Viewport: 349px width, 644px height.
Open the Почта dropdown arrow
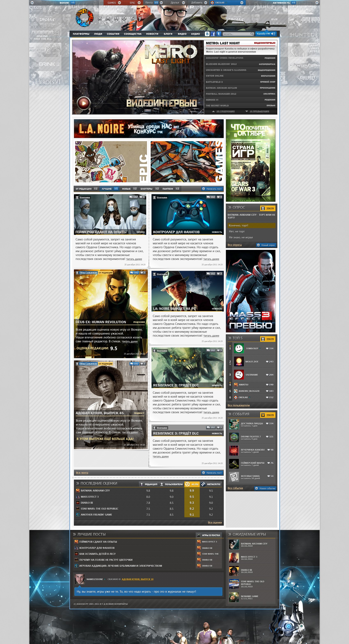coord(161,3)
